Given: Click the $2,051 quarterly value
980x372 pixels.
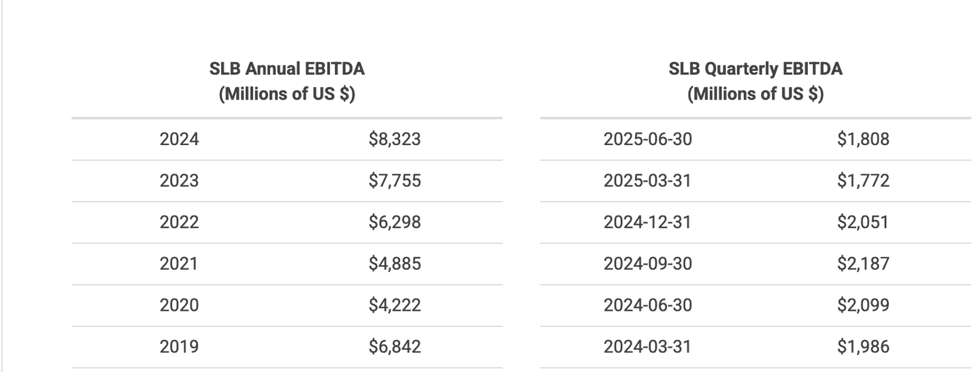Looking at the screenshot, I should (863, 222).
